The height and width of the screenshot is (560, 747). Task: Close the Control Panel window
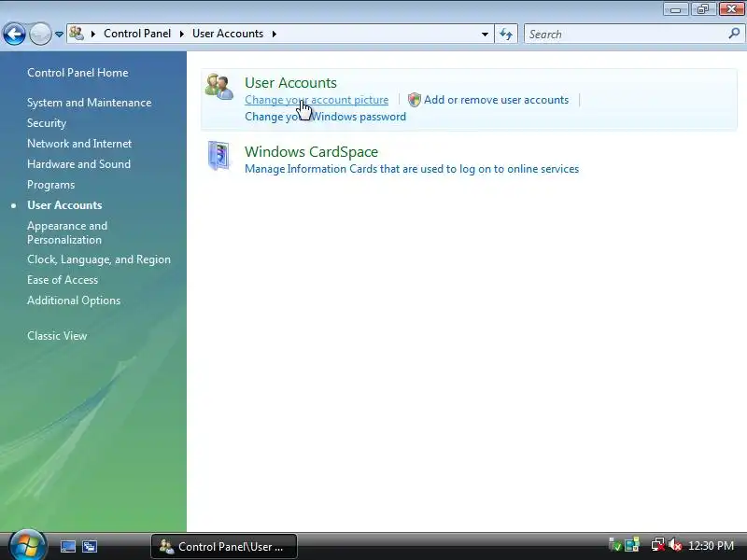click(731, 8)
